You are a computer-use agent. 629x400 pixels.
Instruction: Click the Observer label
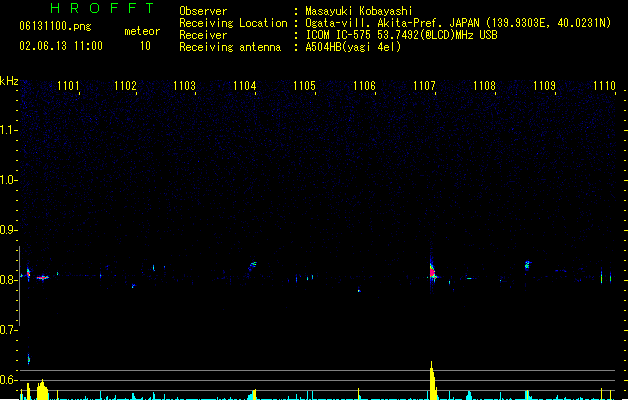coord(203,11)
